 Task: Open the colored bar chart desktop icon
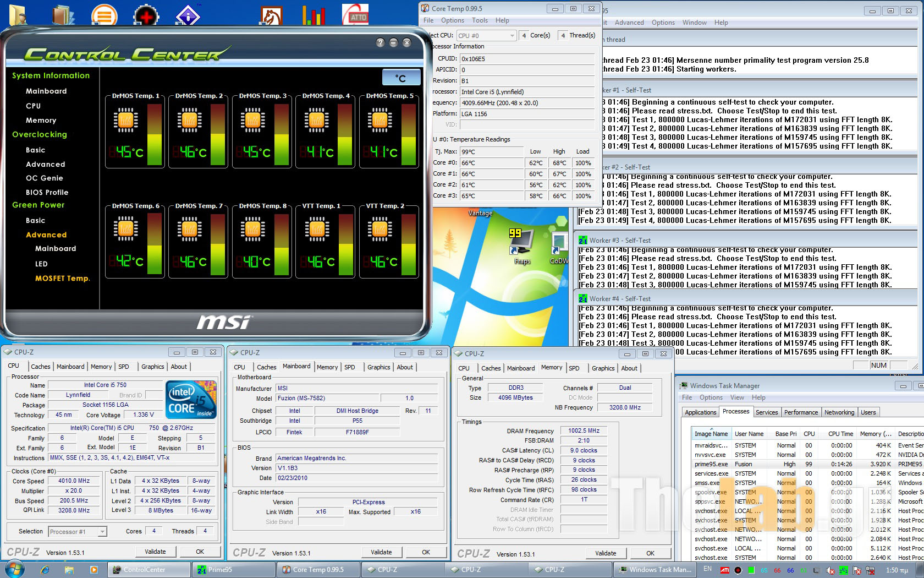(x=313, y=15)
